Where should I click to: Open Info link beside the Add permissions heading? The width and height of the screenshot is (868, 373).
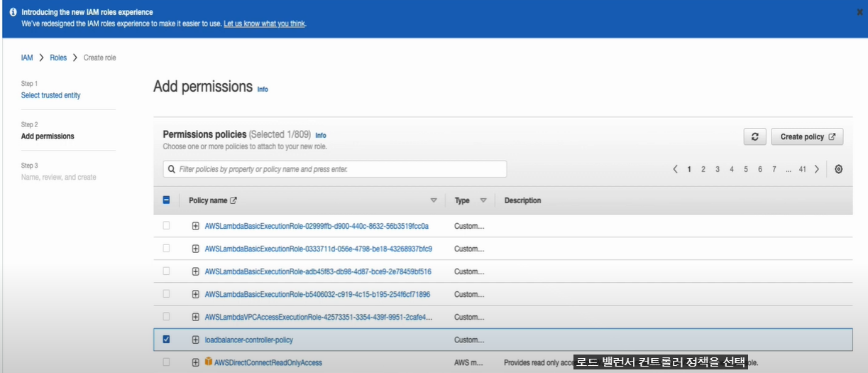point(263,90)
